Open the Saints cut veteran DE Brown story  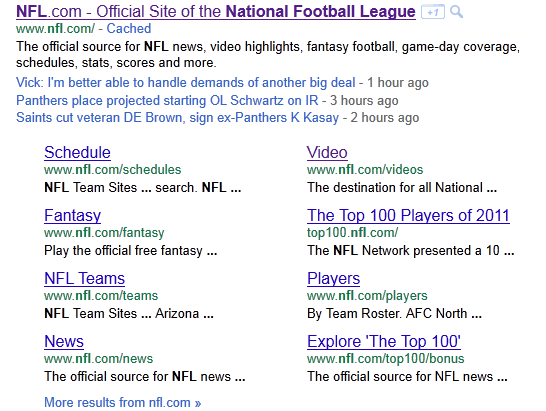click(x=177, y=118)
